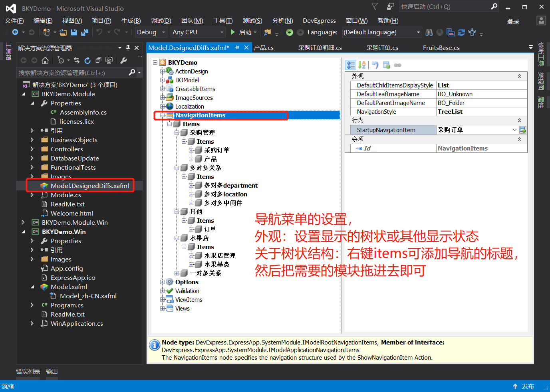Open the Debug configuration dropdown
550x392 pixels.
pyautogui.click(x=151, y=32)
